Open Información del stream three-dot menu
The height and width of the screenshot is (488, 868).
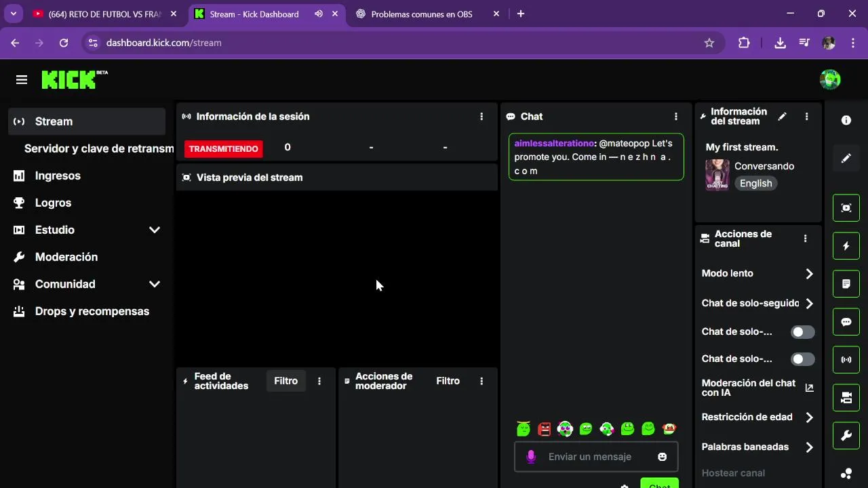tap(806, 117)
